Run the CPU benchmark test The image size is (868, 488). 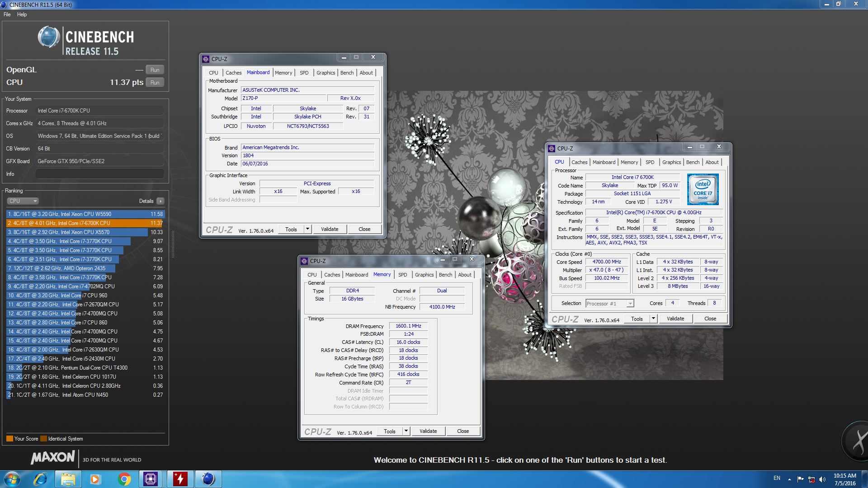pos(155,82)
